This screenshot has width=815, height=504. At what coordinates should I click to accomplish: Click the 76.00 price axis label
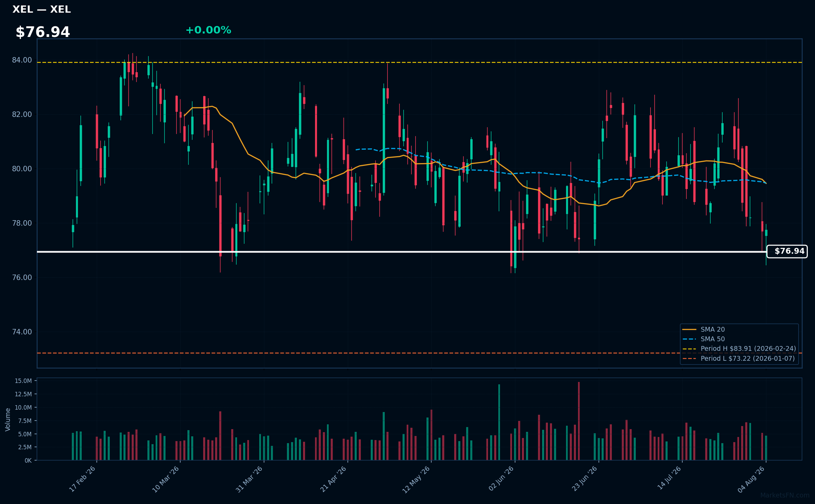(x=22, y=278)
